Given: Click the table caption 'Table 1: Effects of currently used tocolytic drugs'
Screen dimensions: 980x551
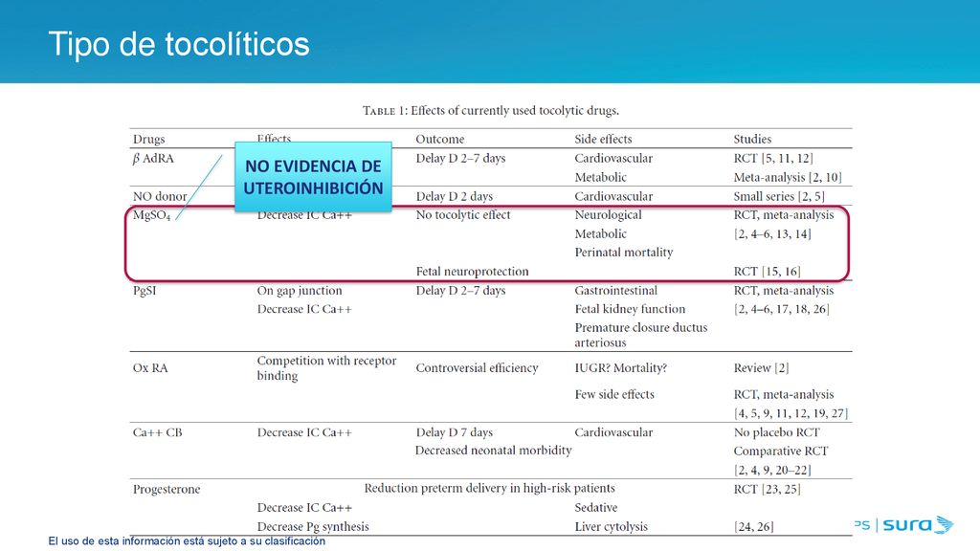Looking at the screenshot, I should (491, 111).
